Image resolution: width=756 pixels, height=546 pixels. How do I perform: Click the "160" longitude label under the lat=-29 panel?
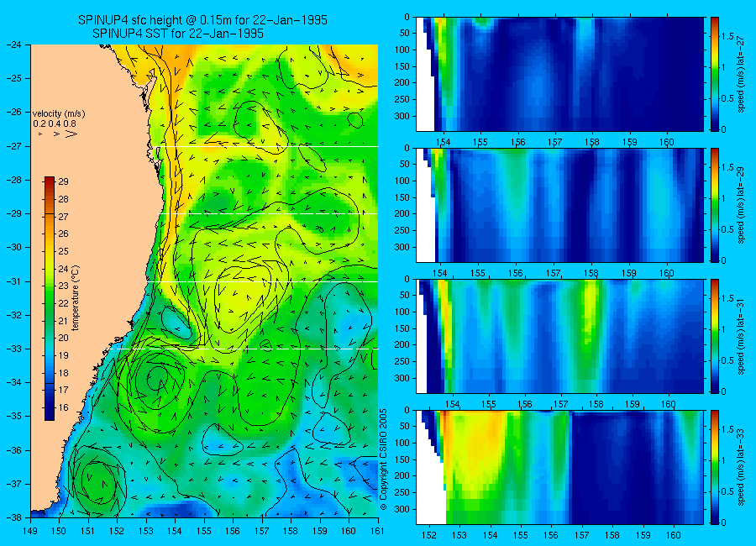(667, 273)
